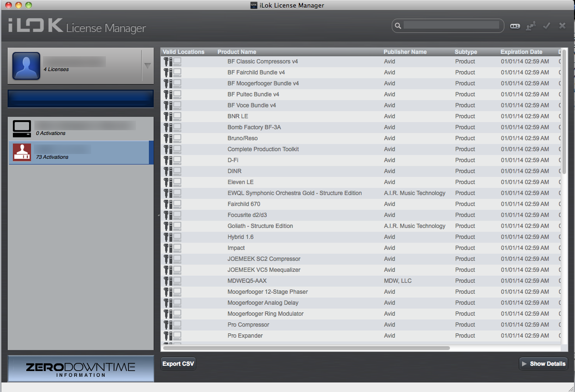
Task: Click the password masking icon beside search
Action: pos(515,26)
